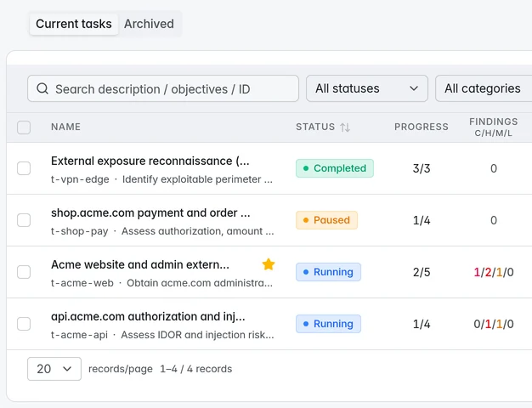Click the PROGRESS column header
The width and height of the screenshot is (532, 408).
coord(421,127)
